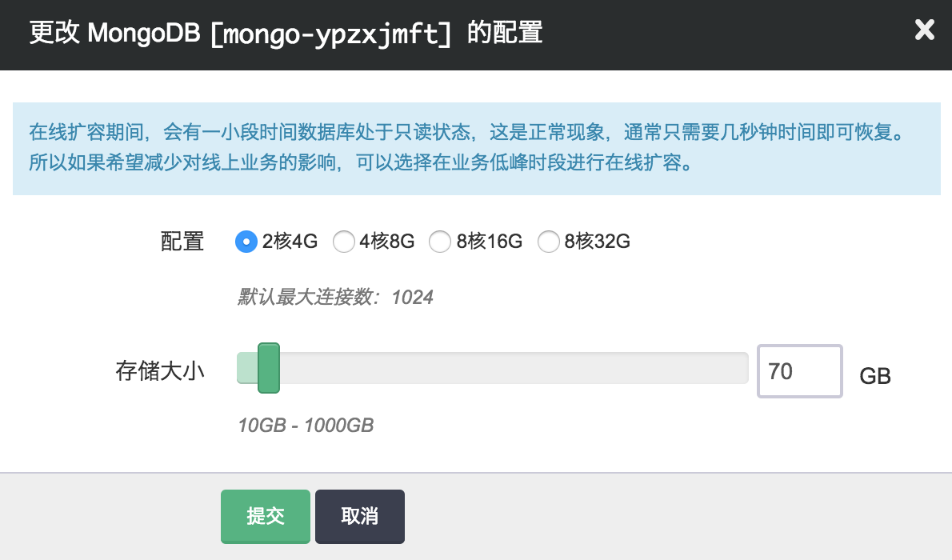Click the light green filled slider portion
Viewport: 952px width, 560px height.
247,368
